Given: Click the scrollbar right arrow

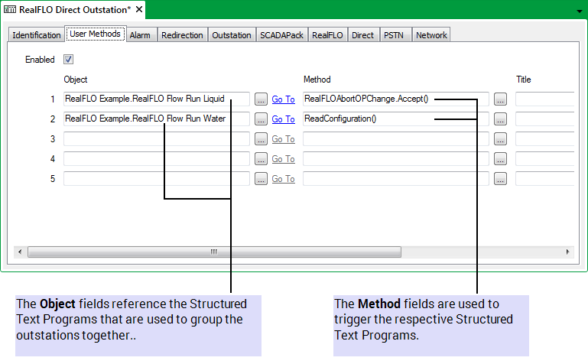Looking at the screenshot, I should click(x=568, y=252).
